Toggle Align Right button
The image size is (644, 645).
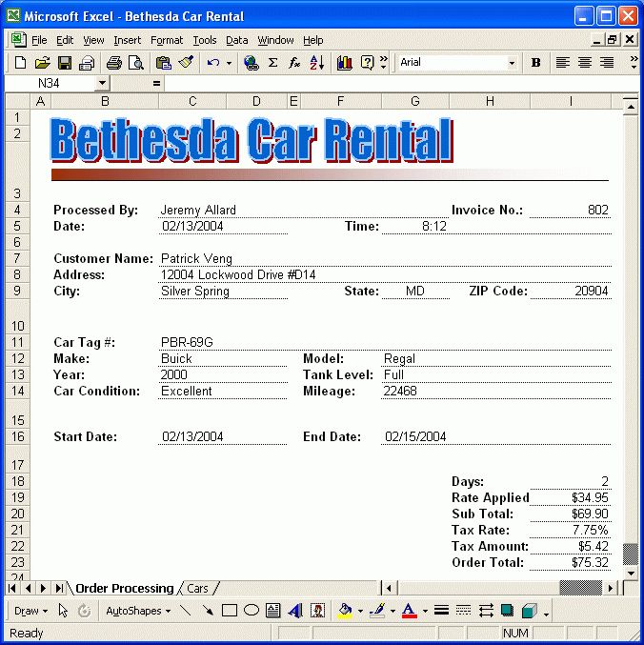607,63
